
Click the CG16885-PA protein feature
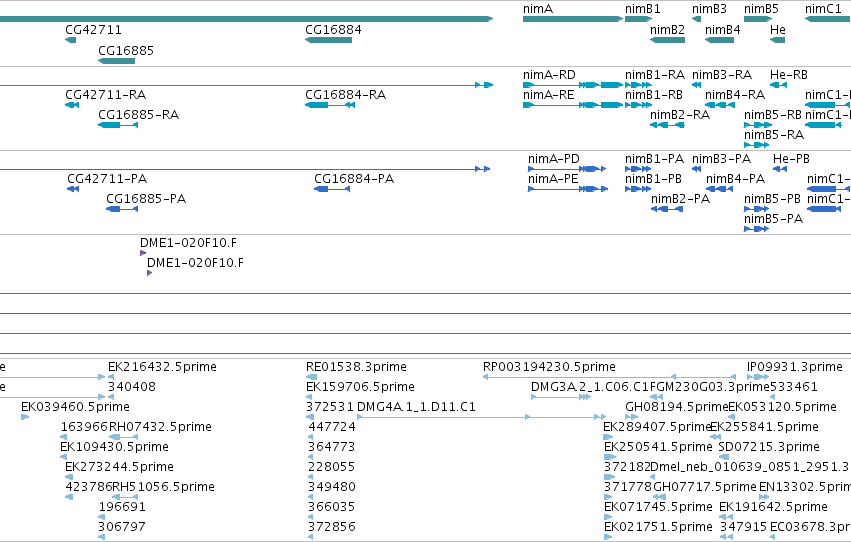pos(122,209)
